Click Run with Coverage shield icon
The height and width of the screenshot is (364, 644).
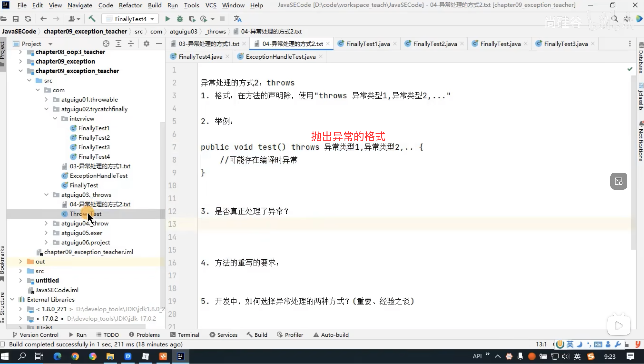click(192, 19)
